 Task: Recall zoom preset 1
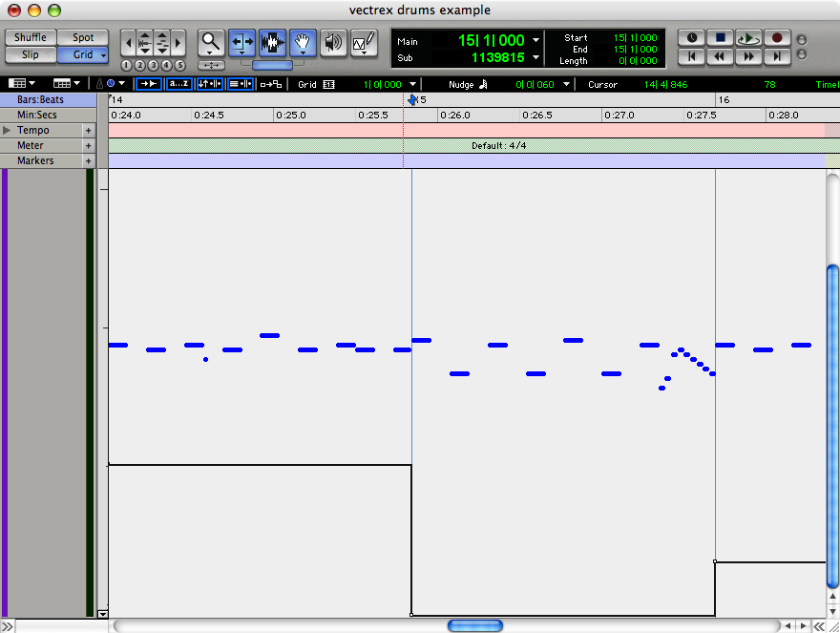tap(126, 65)
